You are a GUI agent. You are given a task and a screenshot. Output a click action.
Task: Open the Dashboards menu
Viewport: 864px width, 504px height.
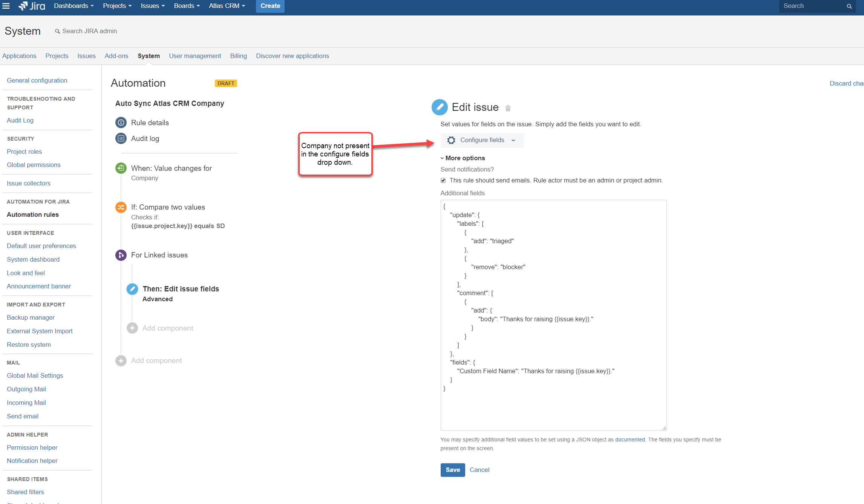pyautogui.click(x=73, y=6)
